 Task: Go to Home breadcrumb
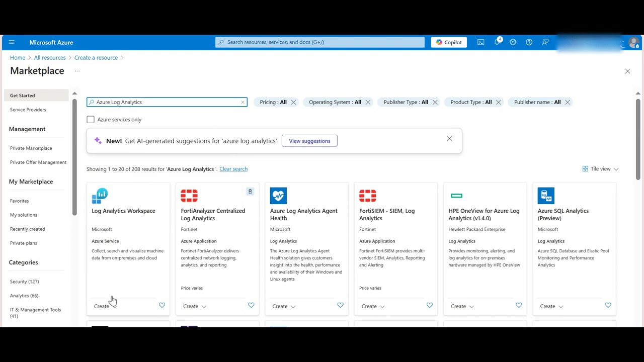click(18, 58)
